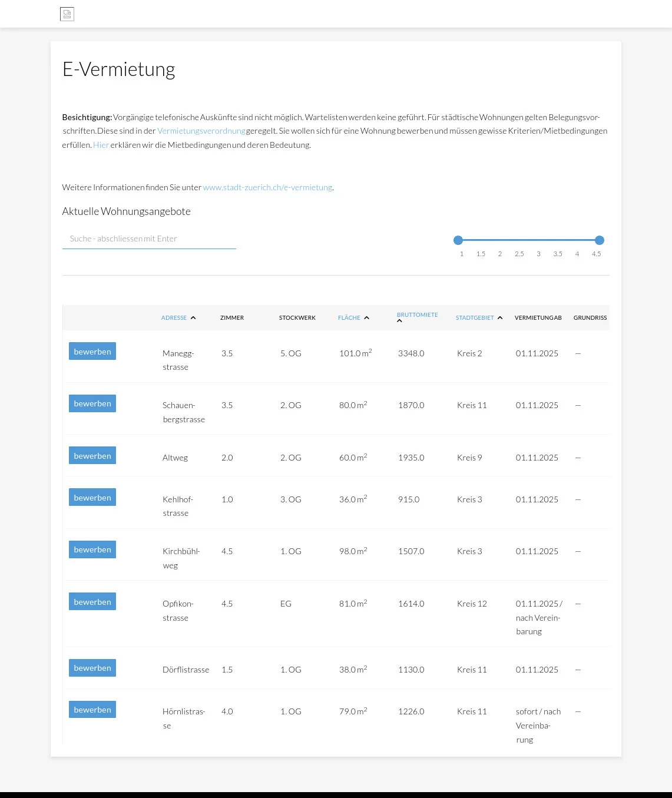This screenshot has width=672, height=798.
Task: Click the broken logo image in header
Action: [67, 14]
